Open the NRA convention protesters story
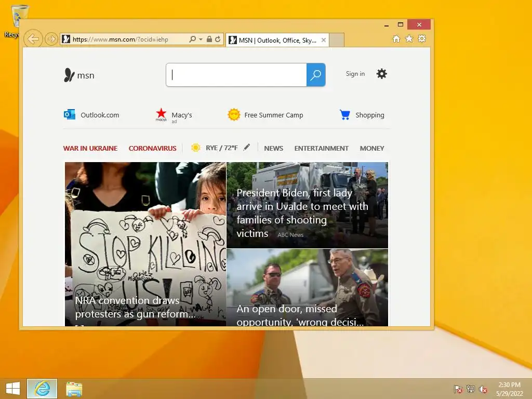The height and width of the screenshot is (399, 532). pyautogui.click(x=145, y=244)
